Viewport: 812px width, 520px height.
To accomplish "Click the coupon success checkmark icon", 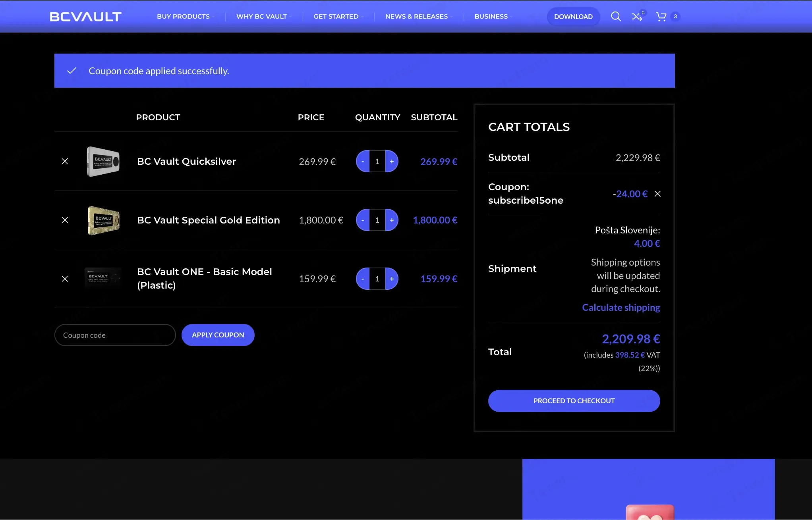I will [72, 71].
